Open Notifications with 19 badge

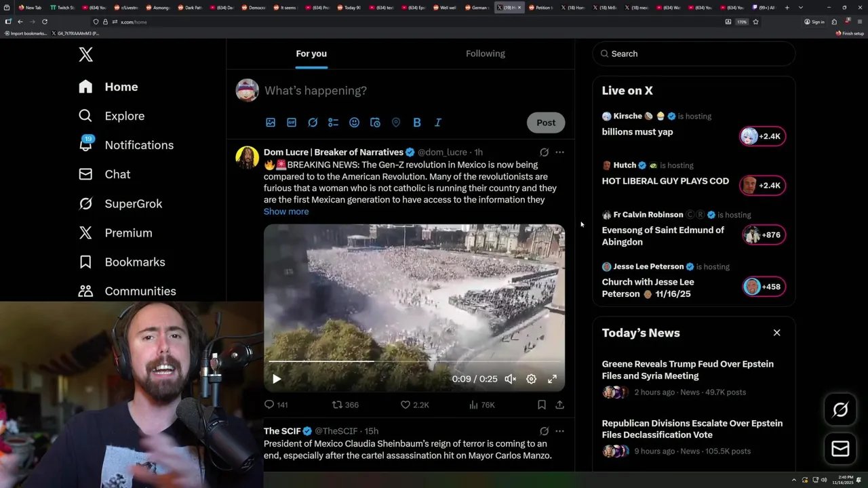[x=125, y=145]
